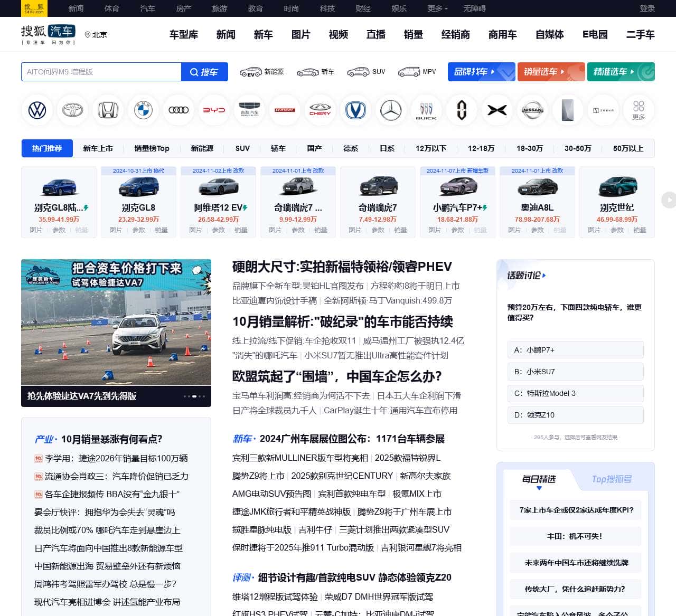Open the Chery brand logo
676x616 pixels.
tap(320, 110)
